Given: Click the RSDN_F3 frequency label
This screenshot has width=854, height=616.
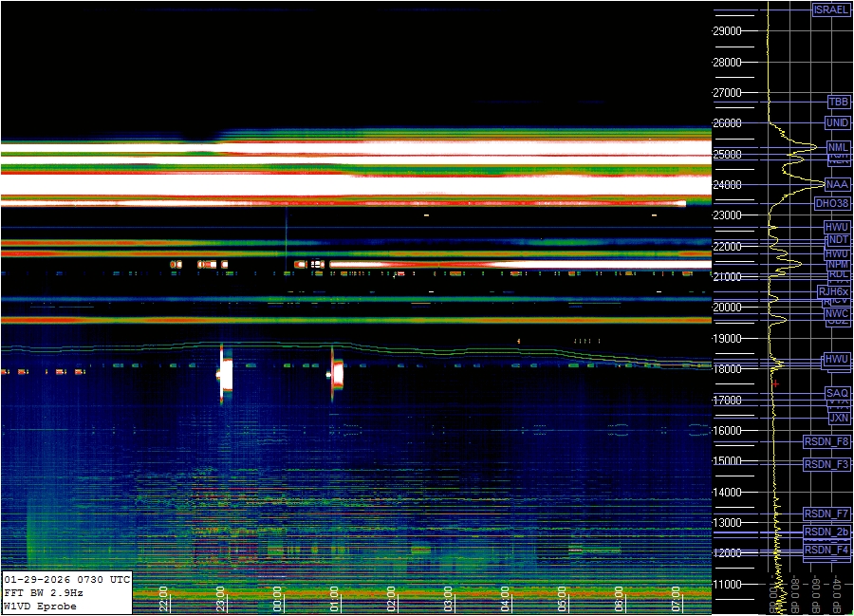Looking at the screenshot, I should tap(826, 464).
